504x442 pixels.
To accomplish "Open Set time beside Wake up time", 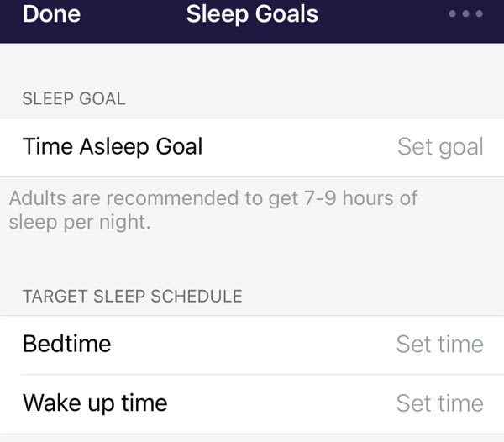I will pos(439,403).
